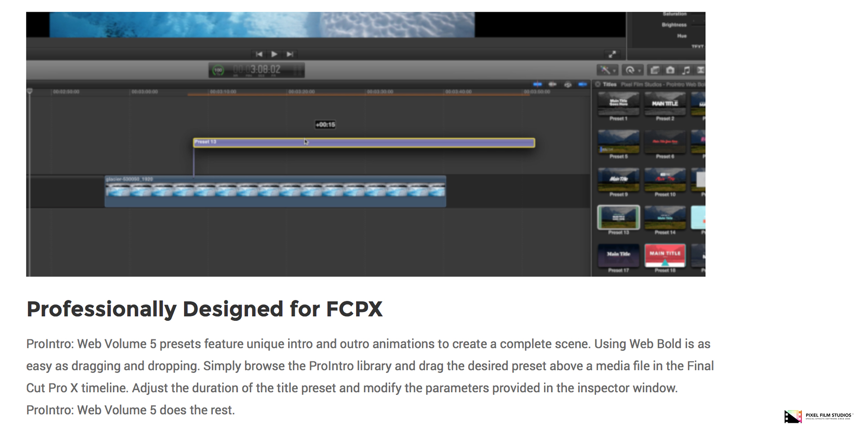This screenshot has width=868, height=443.
Task: Select the Preset 6 title thumbnail
Action: point(665,142)
